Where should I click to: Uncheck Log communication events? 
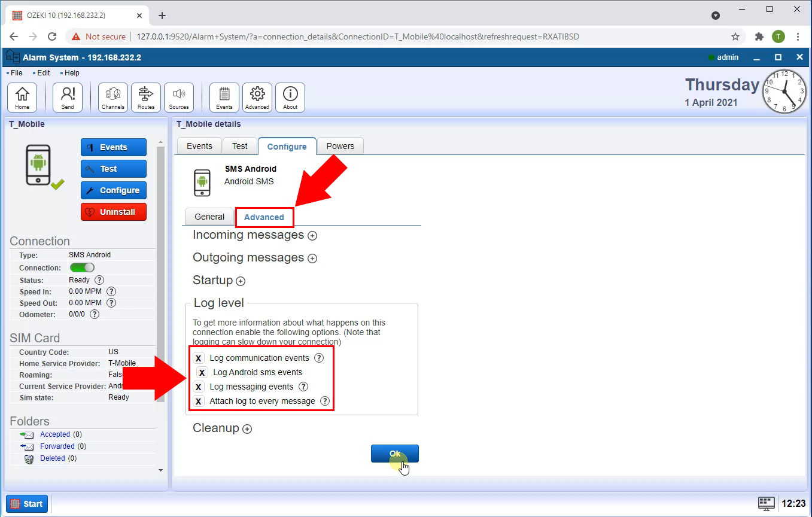199,358
